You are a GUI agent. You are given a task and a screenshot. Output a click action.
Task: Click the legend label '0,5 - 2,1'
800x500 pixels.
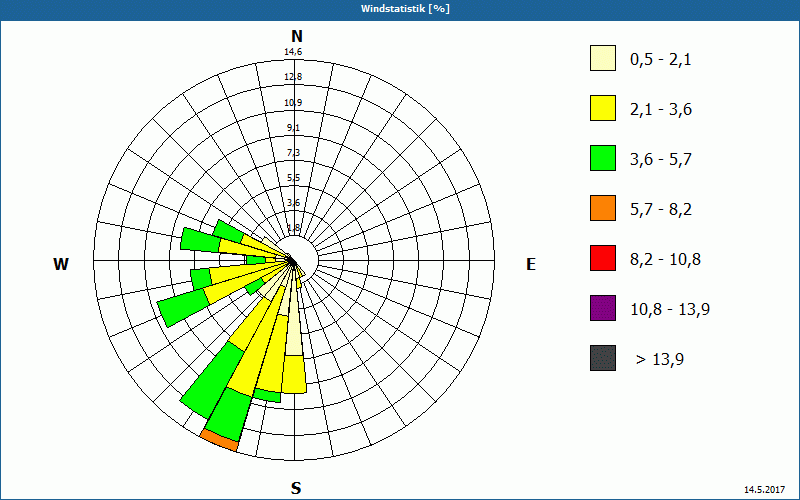pyautogui.click(x=661, y=60)
